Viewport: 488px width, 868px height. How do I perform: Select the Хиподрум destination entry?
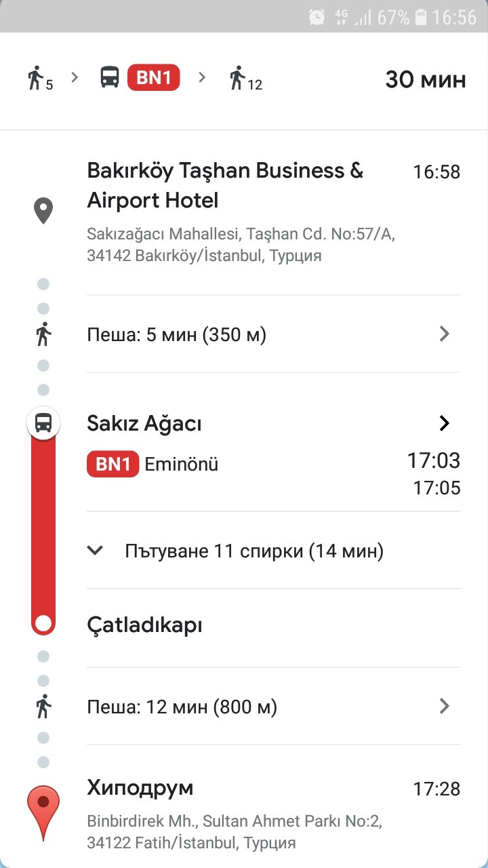(140, 788)
